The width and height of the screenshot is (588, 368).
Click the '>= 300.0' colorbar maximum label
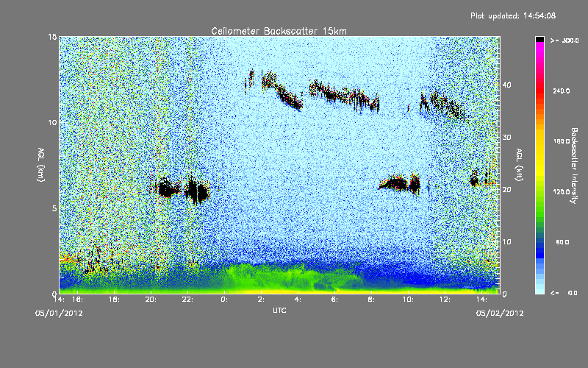(x=564, y=40)
